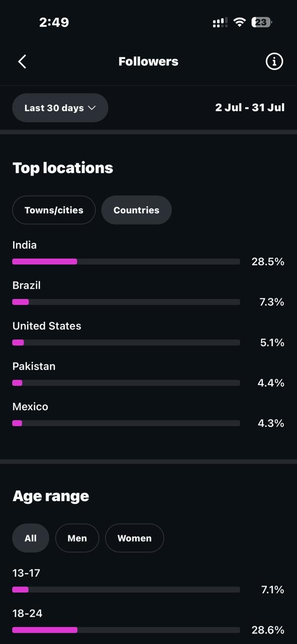The width and height of the screenshot is (297, 644).
Task: Tap the 2 Jul - 31 Jul date range
Action: click(250, 108)
